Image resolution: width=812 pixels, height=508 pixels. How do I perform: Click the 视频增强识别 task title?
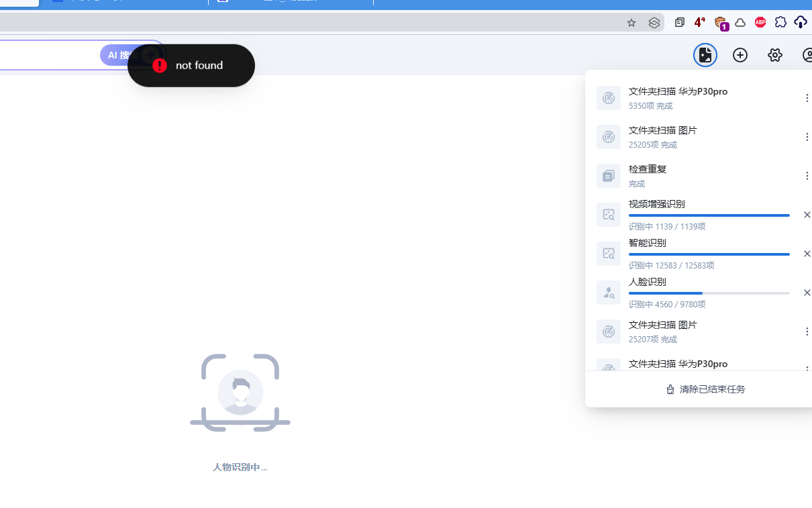coord(657,204)
